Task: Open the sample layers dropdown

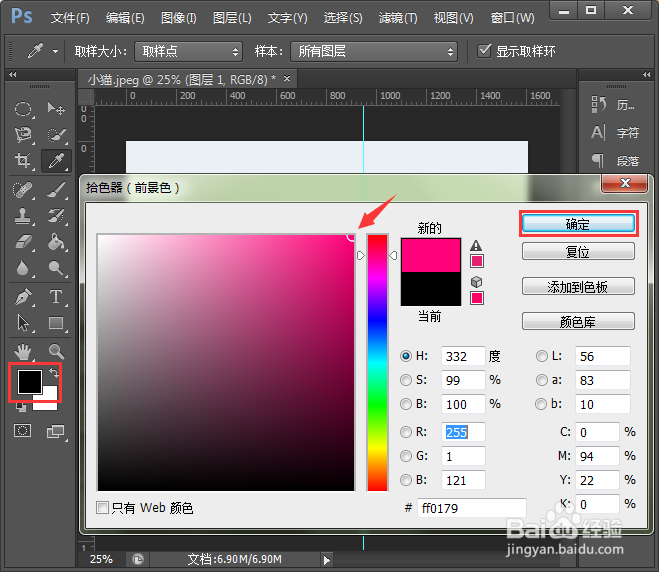Action: tap(374, 51)
